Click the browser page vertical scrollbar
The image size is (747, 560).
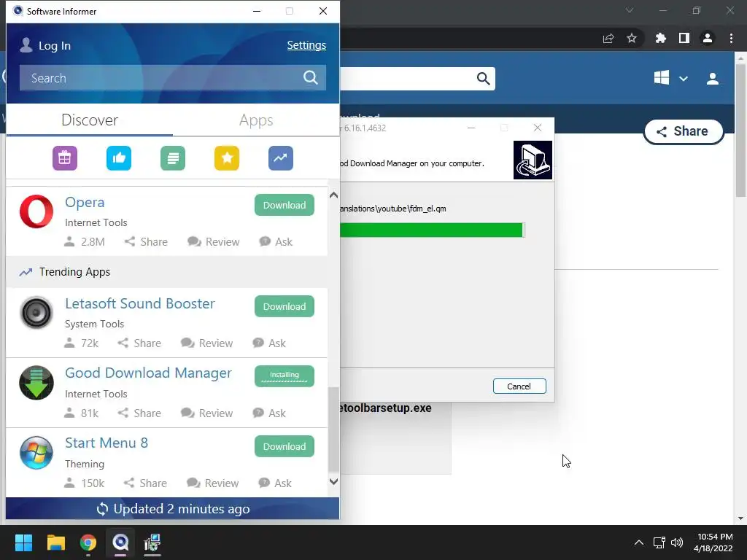(740, 131)
